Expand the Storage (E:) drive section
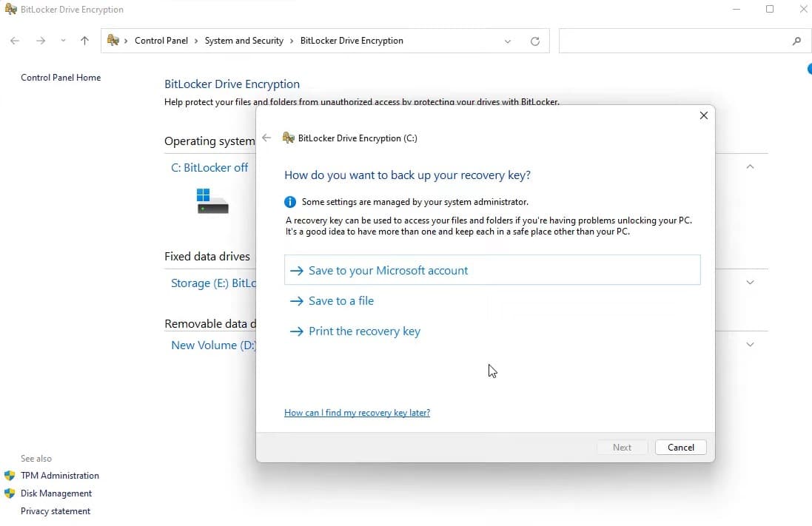The image size is (812, 526). (750, 283)
